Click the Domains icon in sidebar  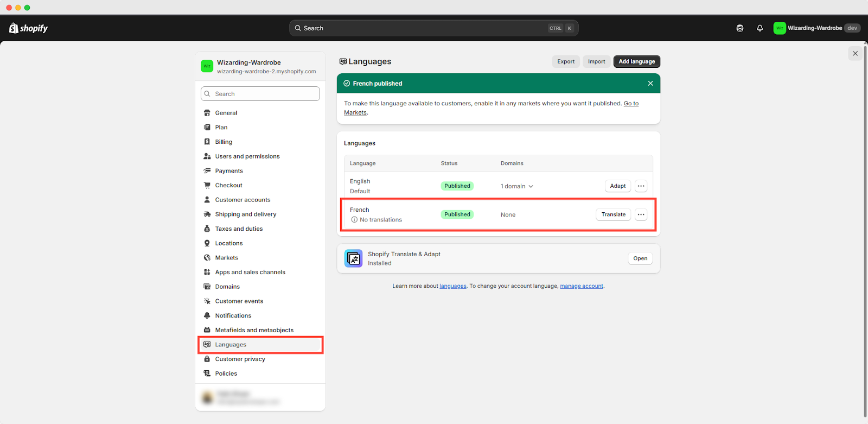(207, 287)
